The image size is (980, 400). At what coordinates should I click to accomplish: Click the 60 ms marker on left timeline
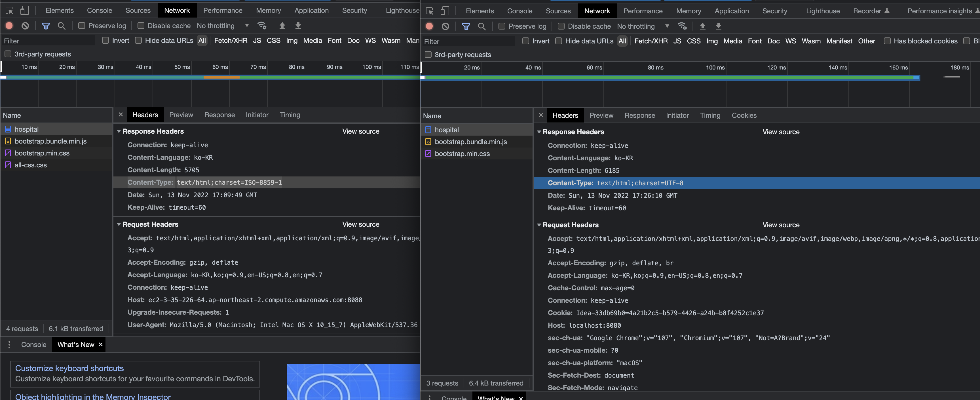click(x=220, y=67)
